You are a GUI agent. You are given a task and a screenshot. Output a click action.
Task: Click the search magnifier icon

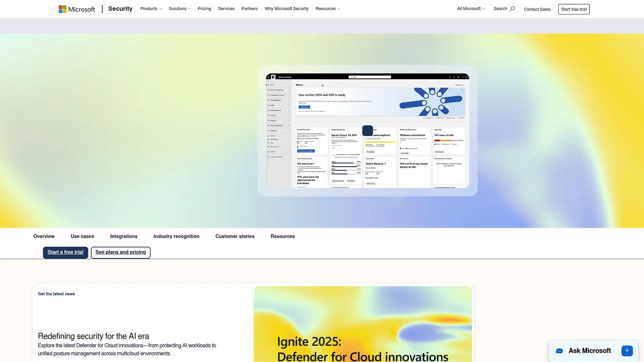512,9
